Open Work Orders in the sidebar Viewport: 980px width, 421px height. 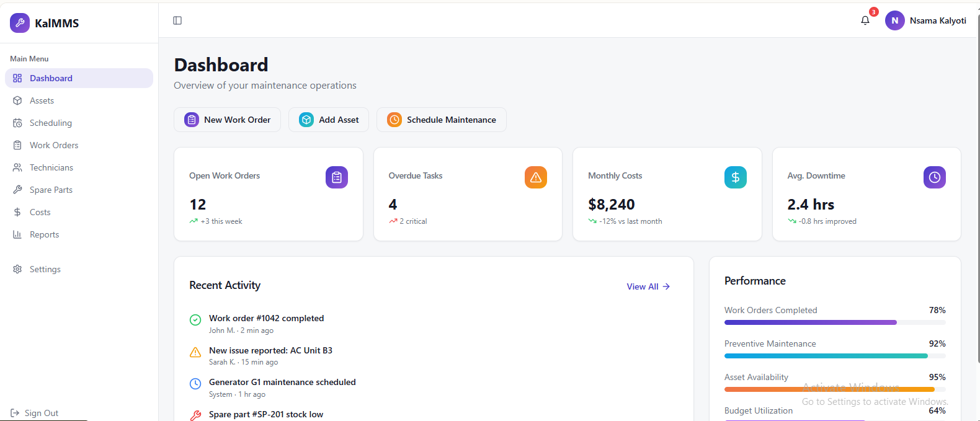point(54,145)
